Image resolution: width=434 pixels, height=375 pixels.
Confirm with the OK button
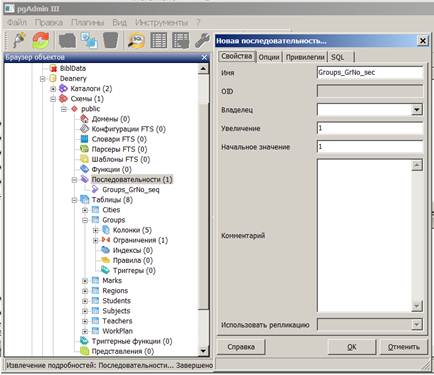pos(352,347)
